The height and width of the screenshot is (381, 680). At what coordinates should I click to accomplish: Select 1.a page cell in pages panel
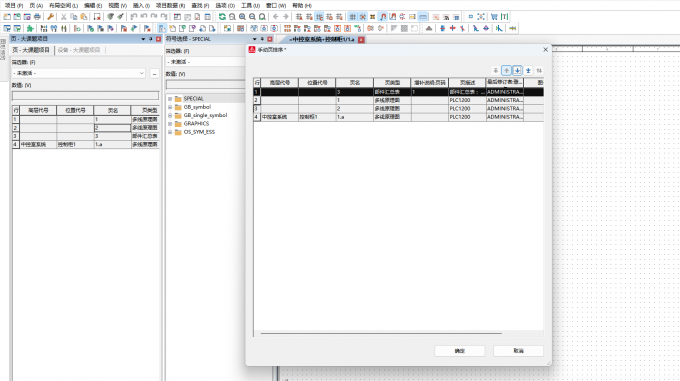click(112, 144)
